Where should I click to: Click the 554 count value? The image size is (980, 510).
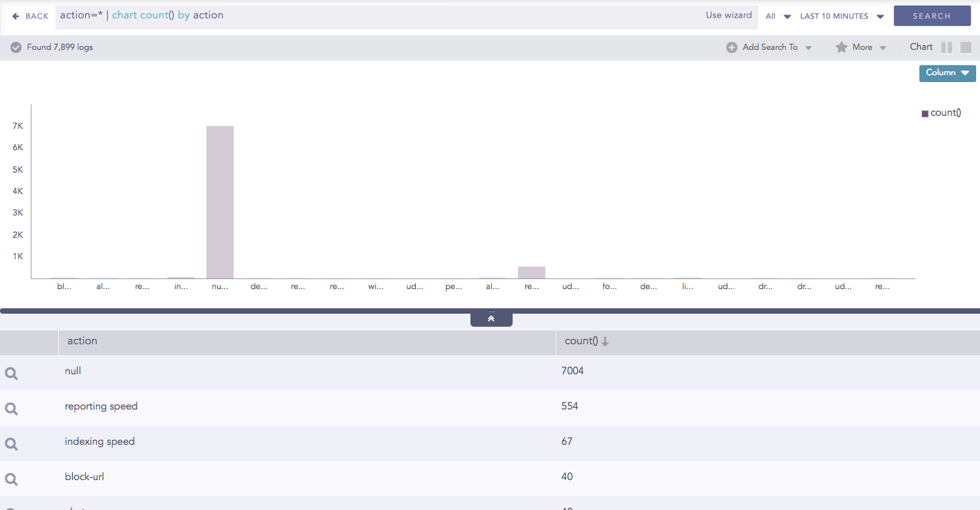569,406
